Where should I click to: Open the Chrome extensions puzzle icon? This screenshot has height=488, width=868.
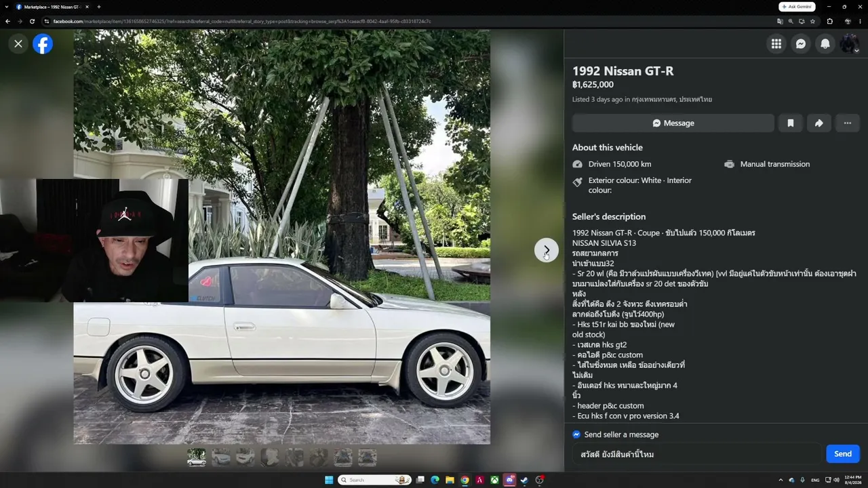(x=830, y=21)
